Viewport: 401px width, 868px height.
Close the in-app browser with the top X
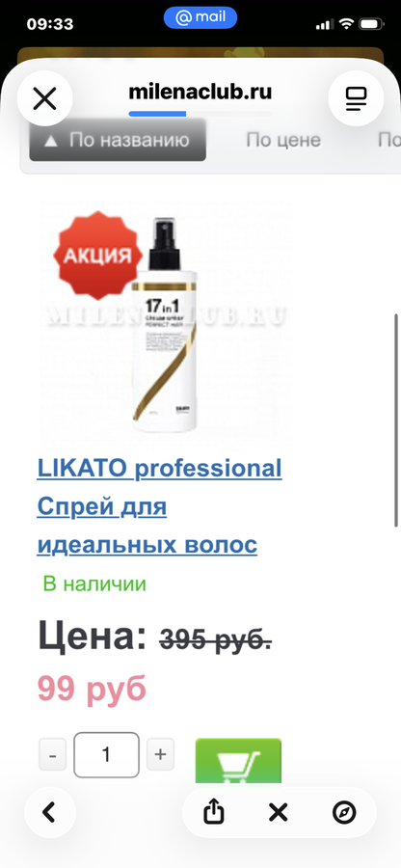[x=44, y=99]
